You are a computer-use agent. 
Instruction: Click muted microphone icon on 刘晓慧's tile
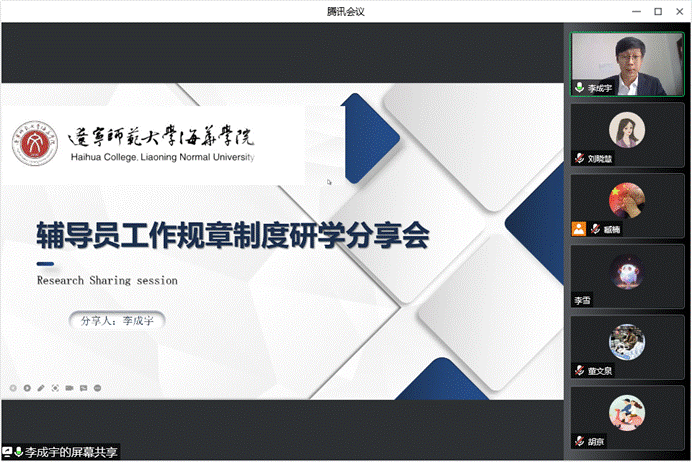pyautogui.click(x=579, y=159)
